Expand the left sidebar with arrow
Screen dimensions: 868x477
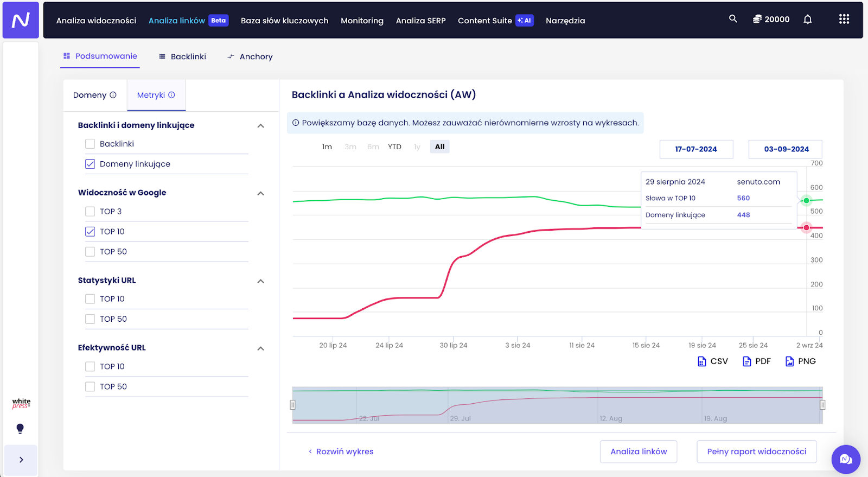click(x=21, y=460)
